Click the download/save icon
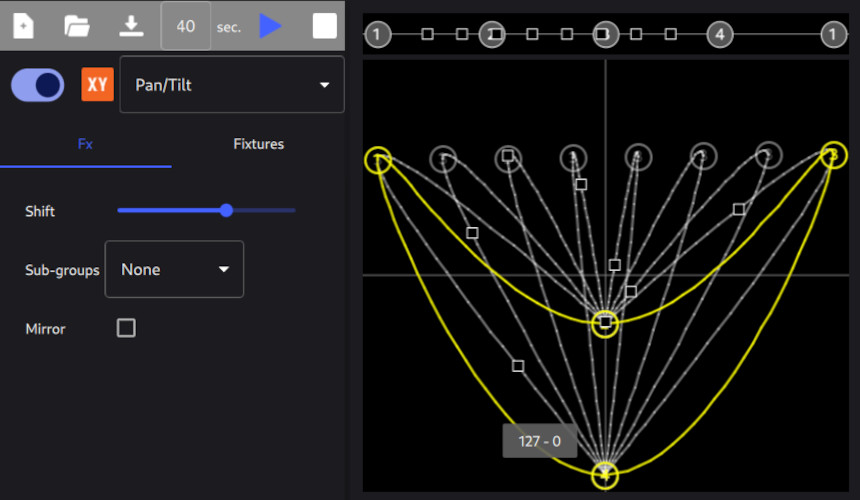The width and height of the screenshot is (860, 500). tap(131, 26)
